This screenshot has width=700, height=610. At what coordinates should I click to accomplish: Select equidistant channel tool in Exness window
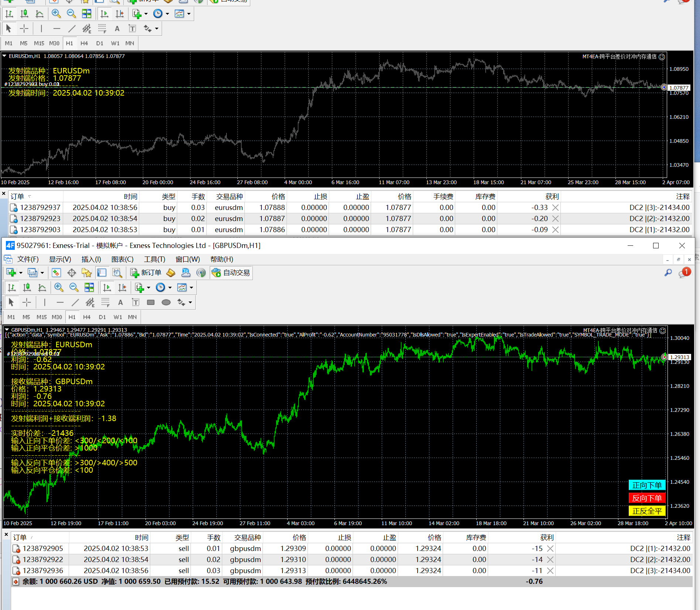(90, 302)
